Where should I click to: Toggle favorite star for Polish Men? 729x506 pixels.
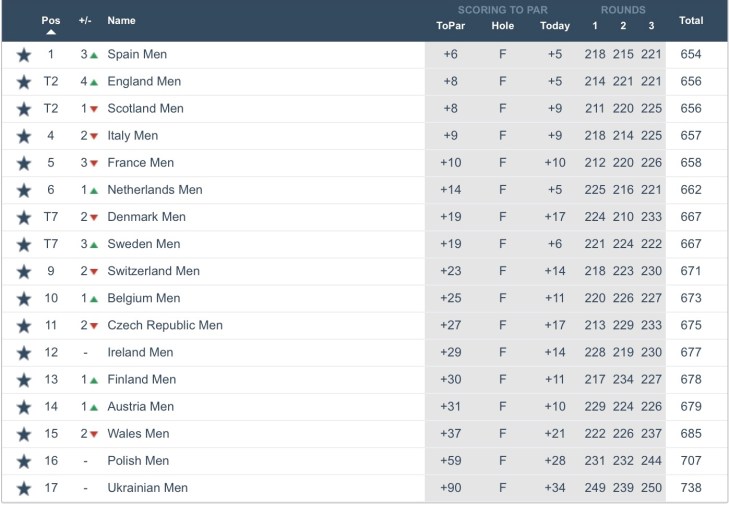point(24,461)
